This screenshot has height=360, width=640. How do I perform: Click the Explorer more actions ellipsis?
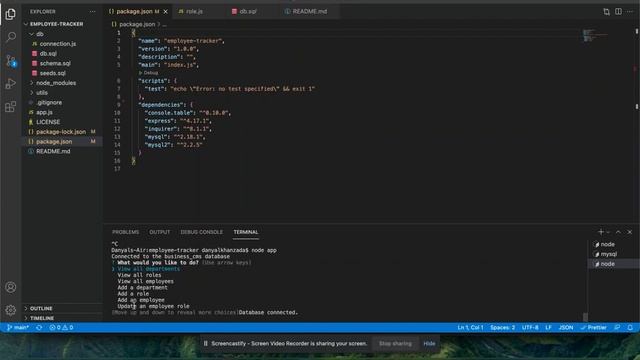[x=93, y=11]
